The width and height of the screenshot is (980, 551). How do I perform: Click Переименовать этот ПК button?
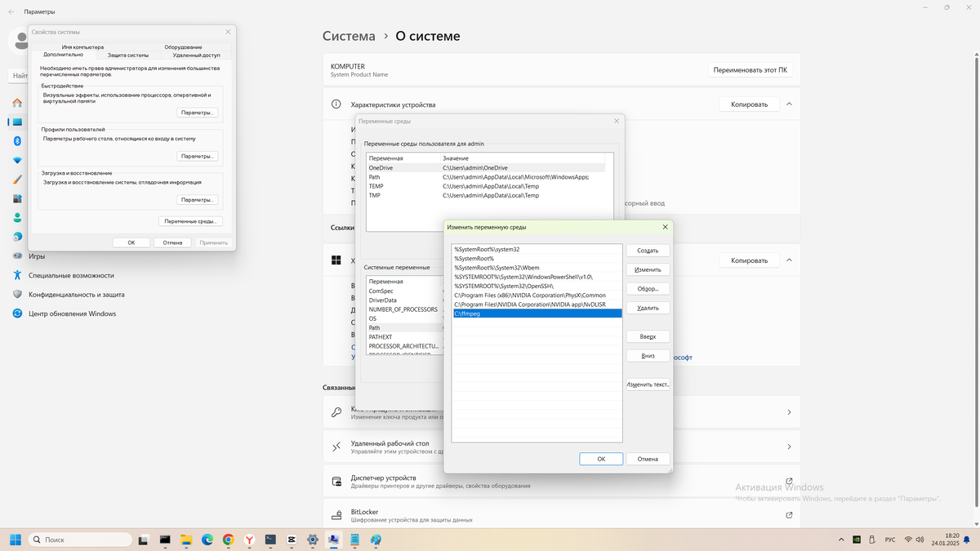[751, 70]
